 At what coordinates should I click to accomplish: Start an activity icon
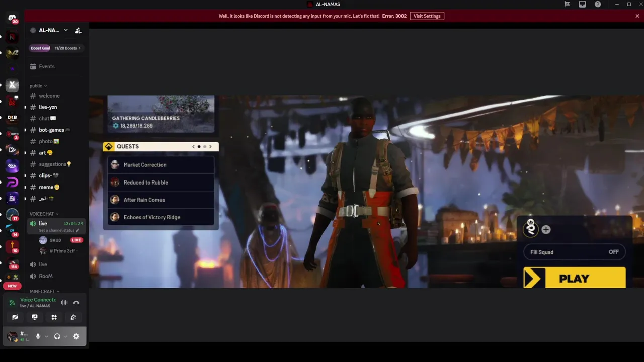(54, 317)
